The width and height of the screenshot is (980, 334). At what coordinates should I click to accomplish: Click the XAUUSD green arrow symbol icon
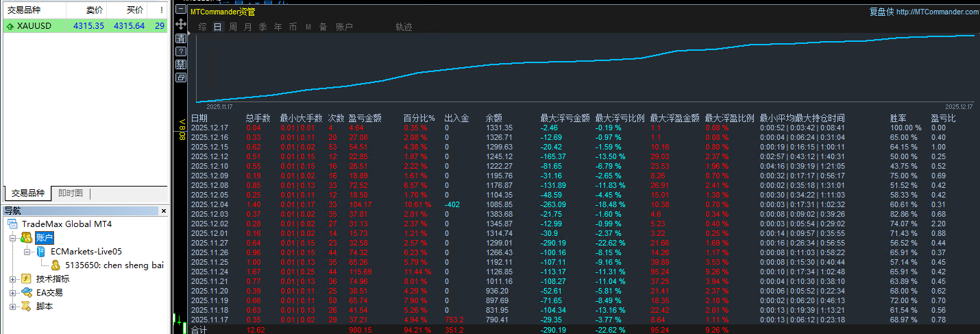[x=10, y=26]
